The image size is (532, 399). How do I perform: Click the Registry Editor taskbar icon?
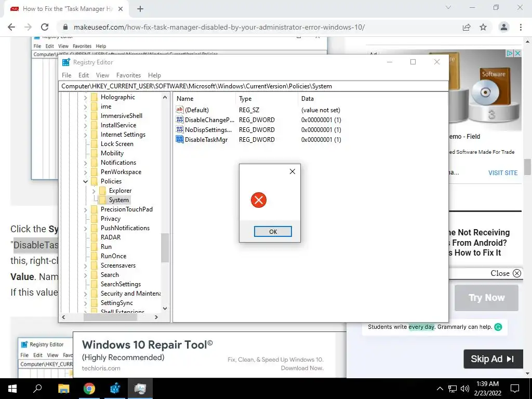115,388
